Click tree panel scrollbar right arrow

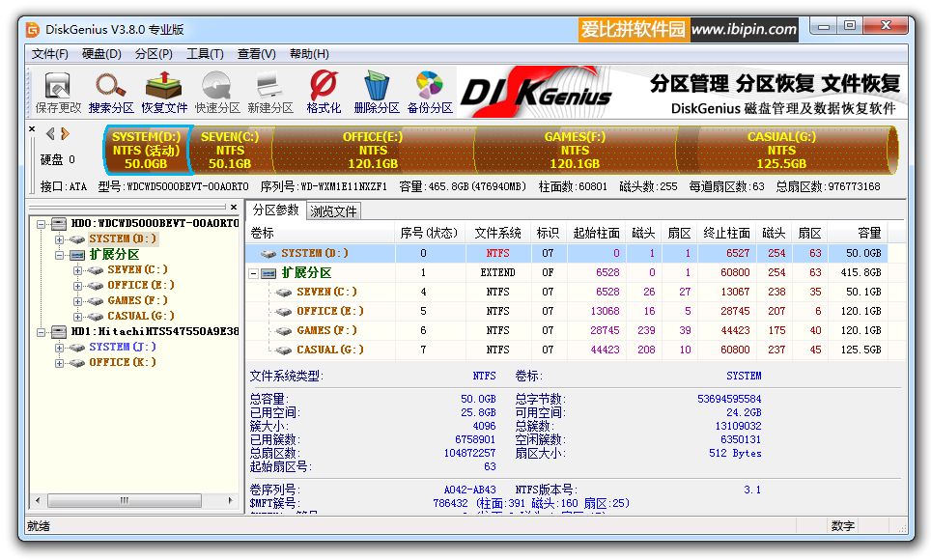[231, 500]
